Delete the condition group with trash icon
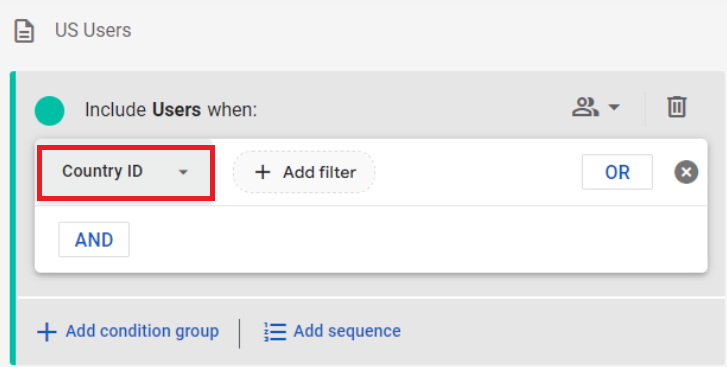The width and height of the screenshot is (727, 367). pyautogui.click(x=676, y=107)
